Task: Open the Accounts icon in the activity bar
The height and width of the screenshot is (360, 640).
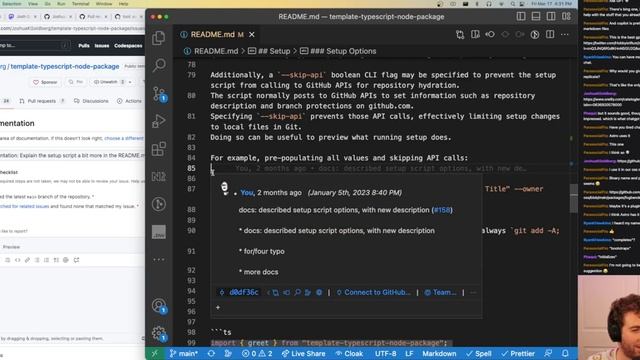Action: click(x=159, y=306)
